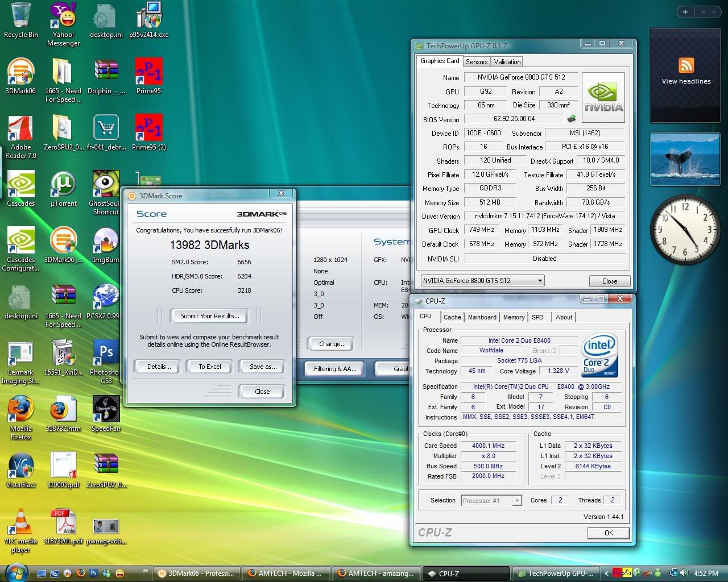
Task: Click the OK button in CPU-Z
Action: 609,533
